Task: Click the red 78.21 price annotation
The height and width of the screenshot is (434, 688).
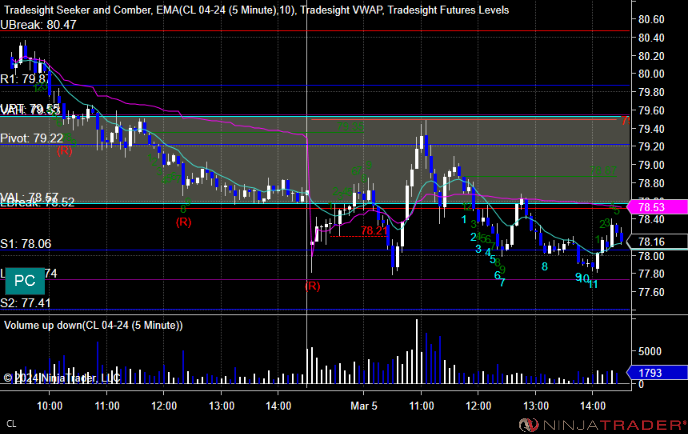Action: (374, 230)
